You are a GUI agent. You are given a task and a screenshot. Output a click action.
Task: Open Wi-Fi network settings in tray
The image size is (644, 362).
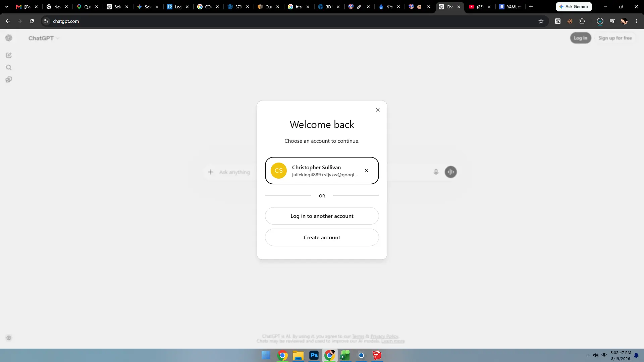tap(604, 355)
